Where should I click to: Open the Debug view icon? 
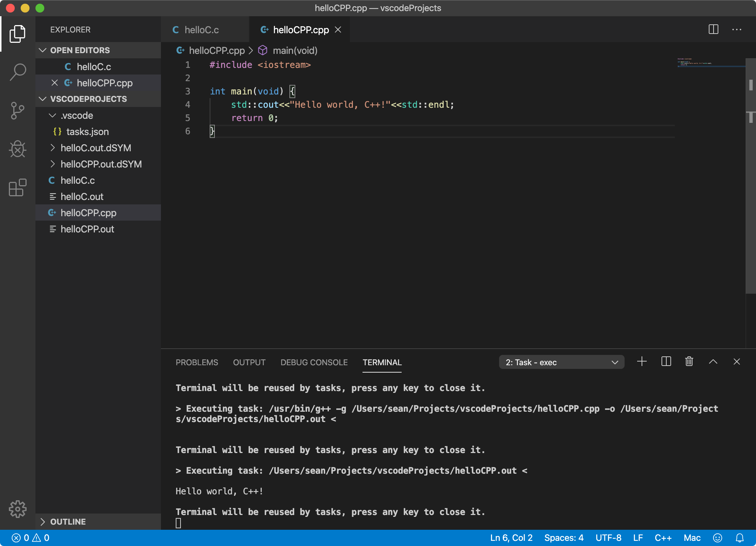click(18, 149)
